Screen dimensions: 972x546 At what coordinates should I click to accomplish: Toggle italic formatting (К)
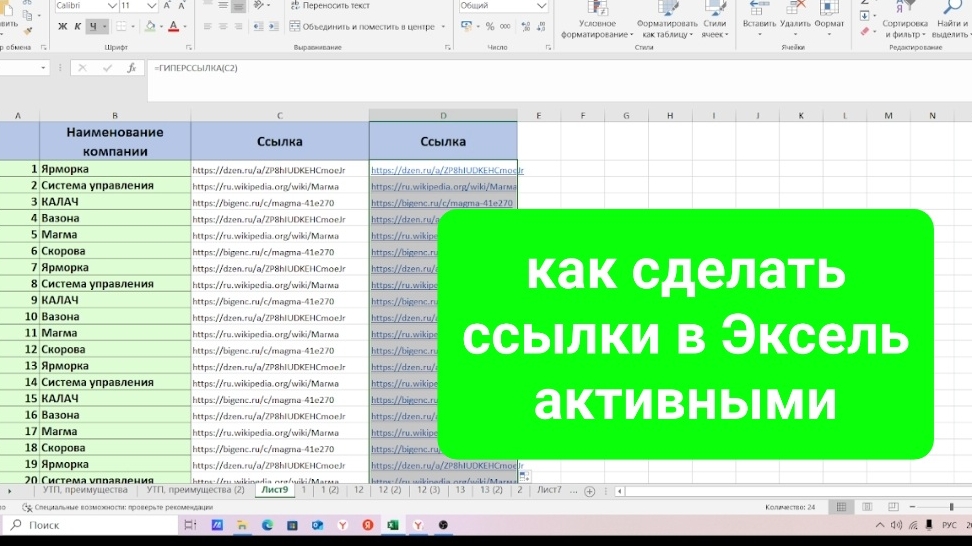77,27
